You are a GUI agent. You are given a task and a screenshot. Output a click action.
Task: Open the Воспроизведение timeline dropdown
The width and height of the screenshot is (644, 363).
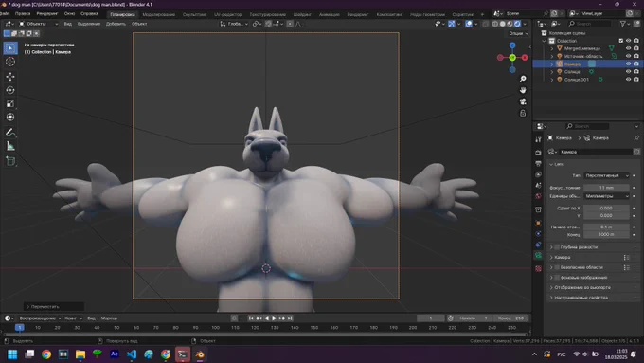(40, 318)
